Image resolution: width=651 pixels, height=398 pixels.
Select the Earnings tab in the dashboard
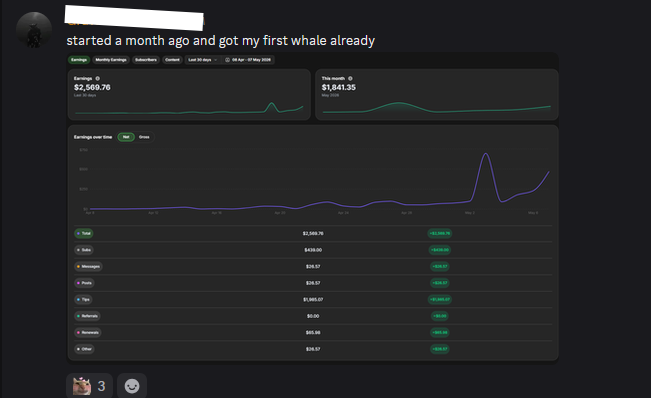click(79, 60)
